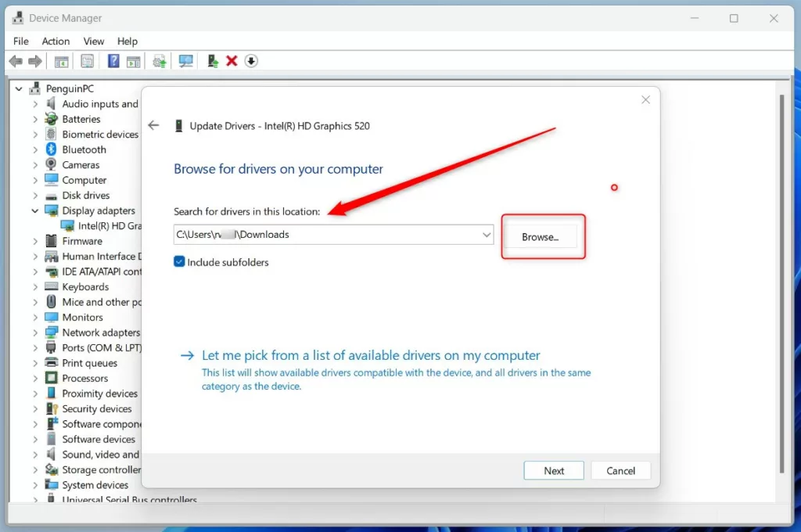Uncheck the Include subfolders checkbox
Viewport: 801px width, 532px height.
click(x=179, y=261)
